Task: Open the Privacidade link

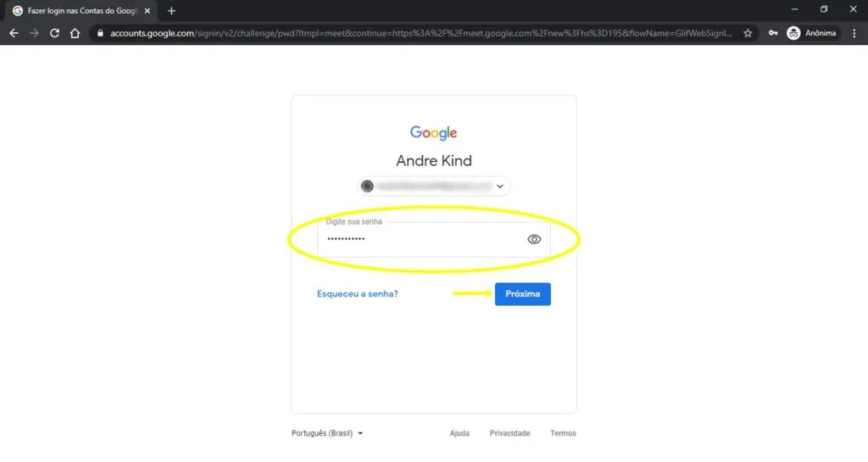Action: click(509, 433)
